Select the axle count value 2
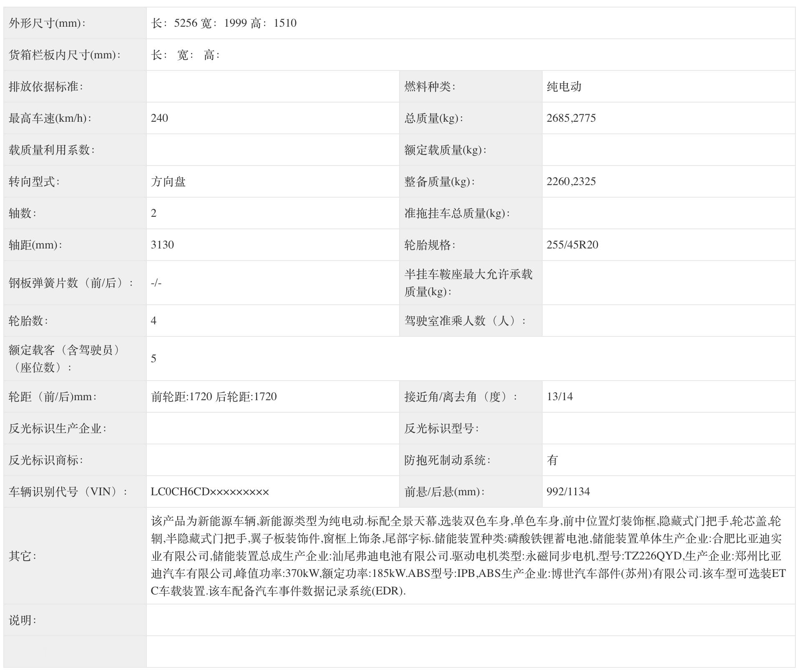This screenshot has width=800, height=672. pyautogui.click(x=153, y=213)
